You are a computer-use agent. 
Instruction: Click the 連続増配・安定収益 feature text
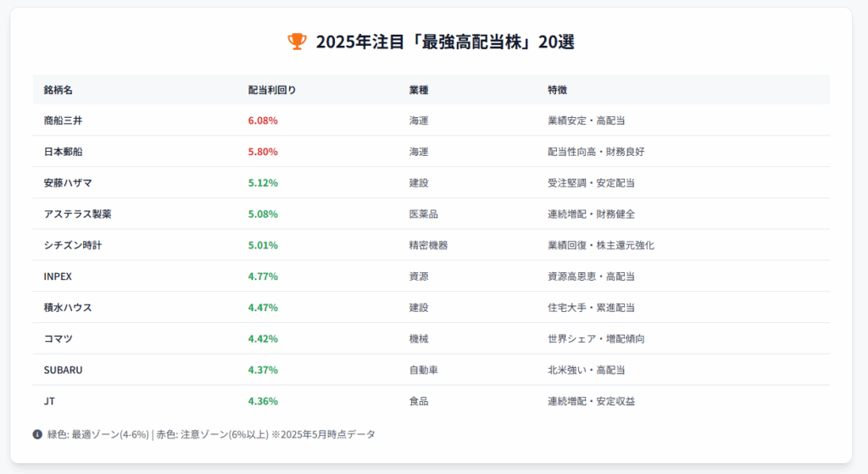tap(591, 401)
